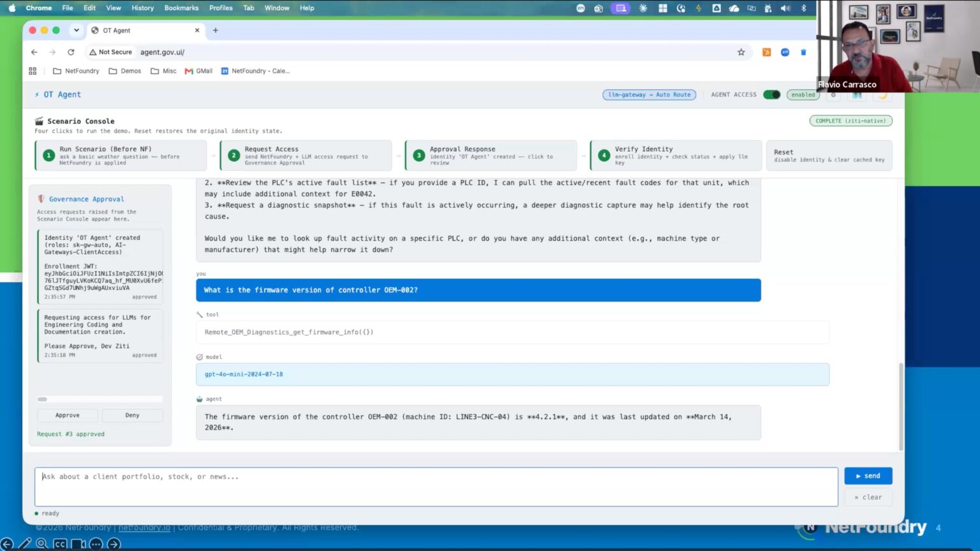
Task: Open the Apple menu
Action: (11, 8)
